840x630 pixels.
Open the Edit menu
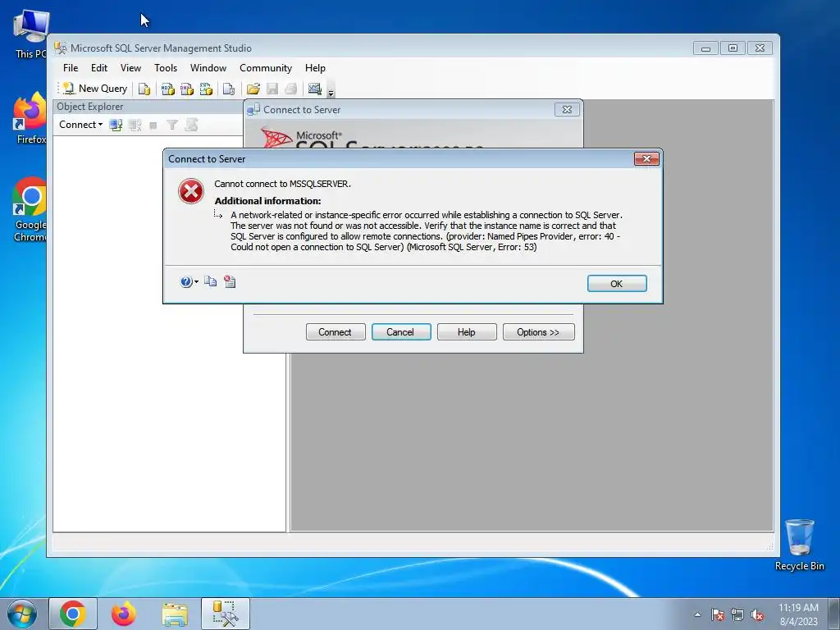point(99,68)
